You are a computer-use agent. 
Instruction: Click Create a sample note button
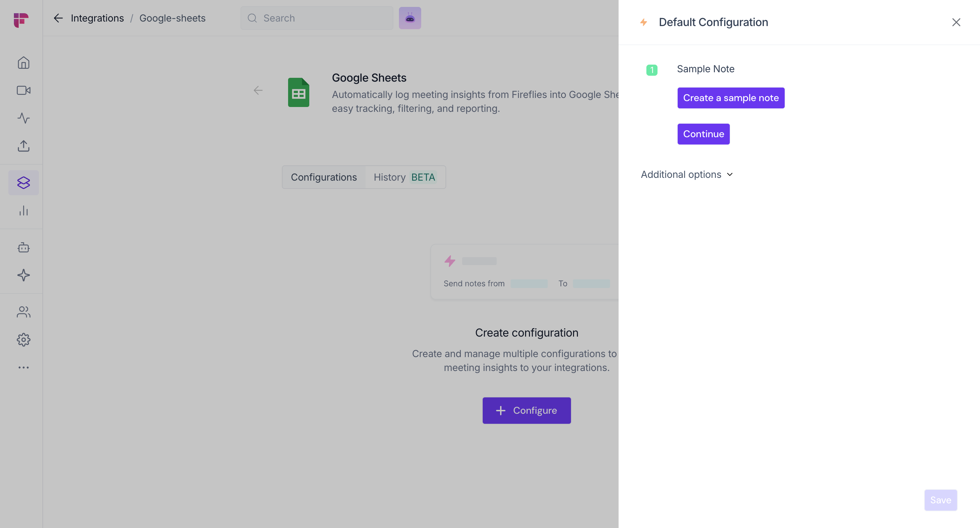coord(730,98)
